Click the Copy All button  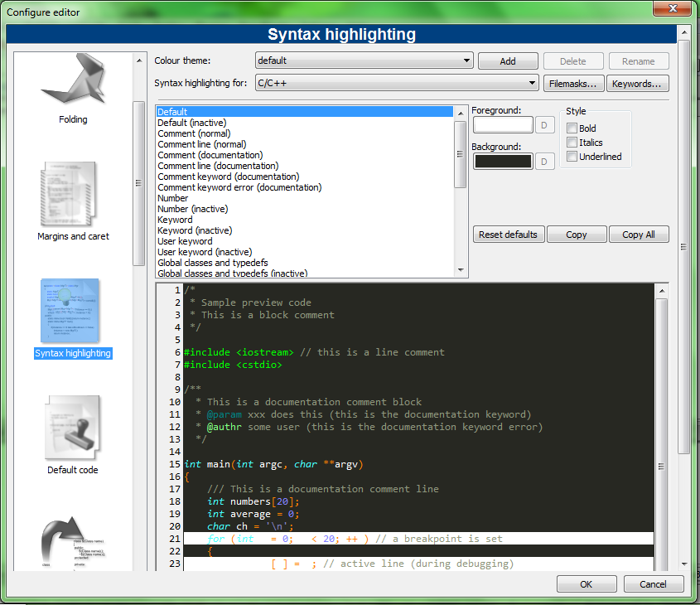[639, 234]
